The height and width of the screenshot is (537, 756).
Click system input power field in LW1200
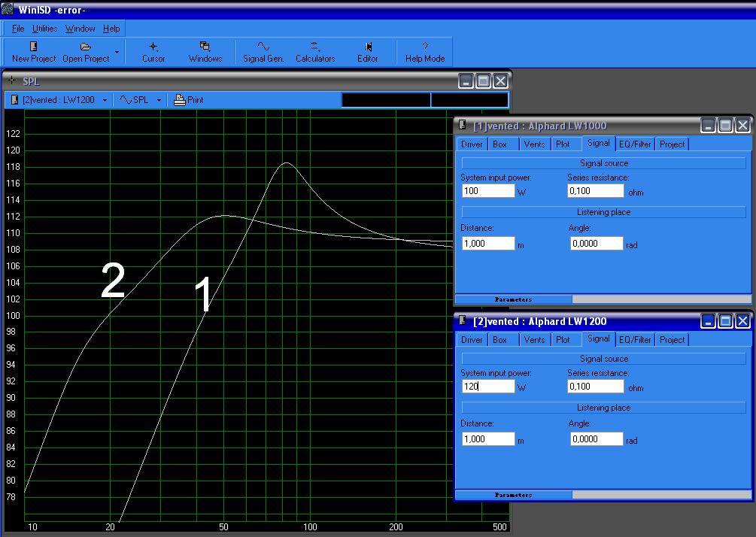click(488, 387)
